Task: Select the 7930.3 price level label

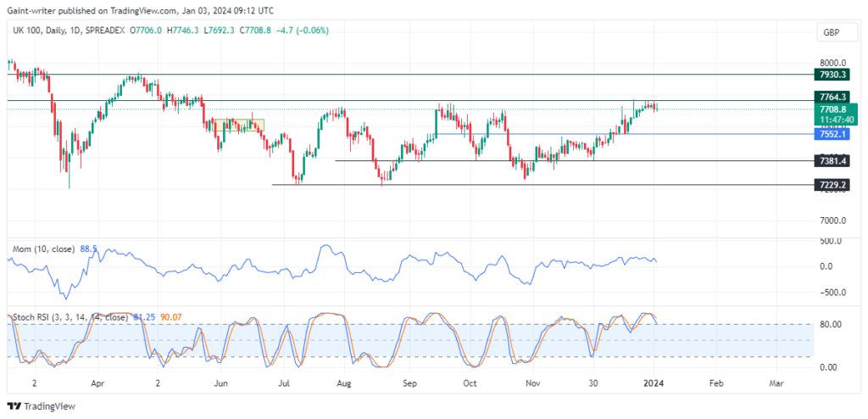Action: click(834, 75)
